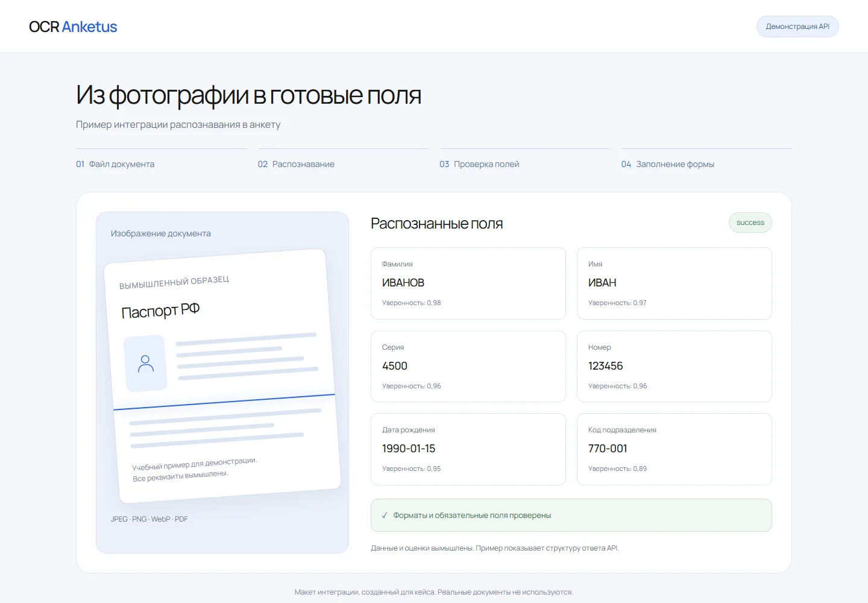Select the Фамилия card value ИВАНОВ
868x603 pixels.
403,283
